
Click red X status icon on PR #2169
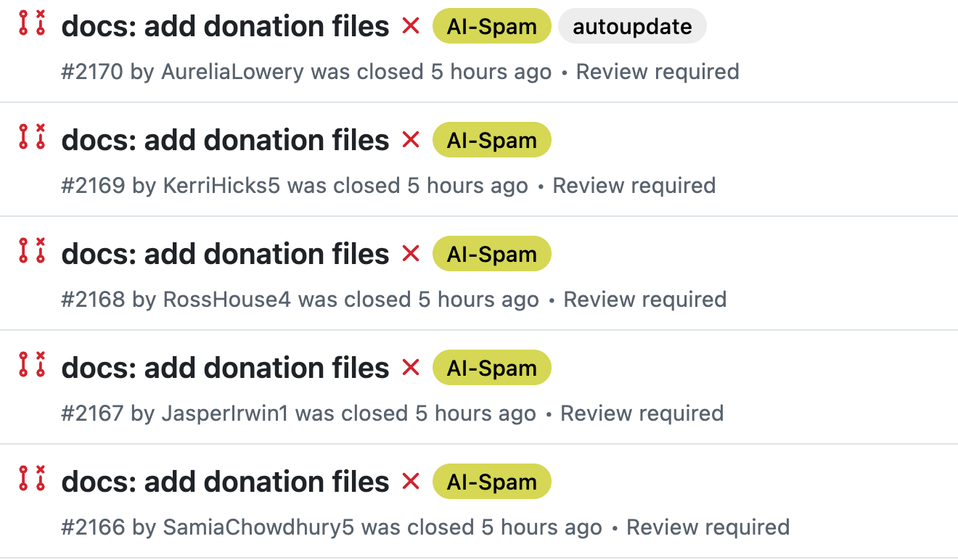click(x=411, y=139)
